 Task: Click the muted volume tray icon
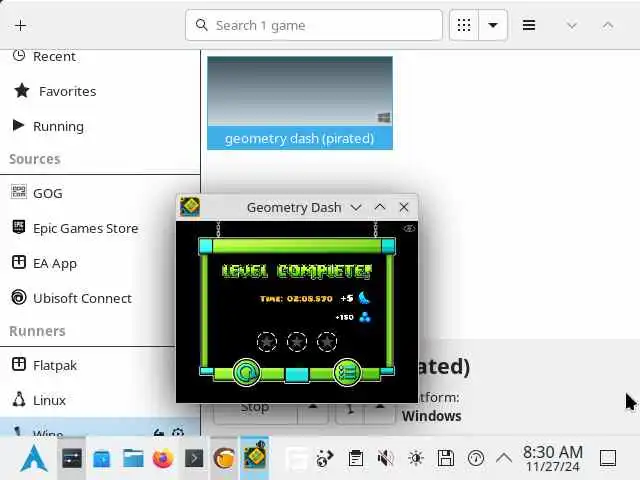[385, 458]
